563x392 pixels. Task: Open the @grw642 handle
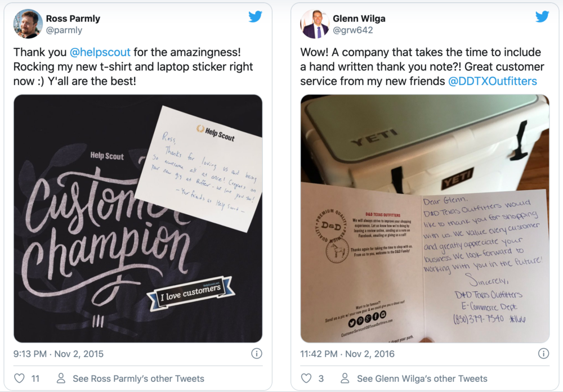(x=353, y=30)
